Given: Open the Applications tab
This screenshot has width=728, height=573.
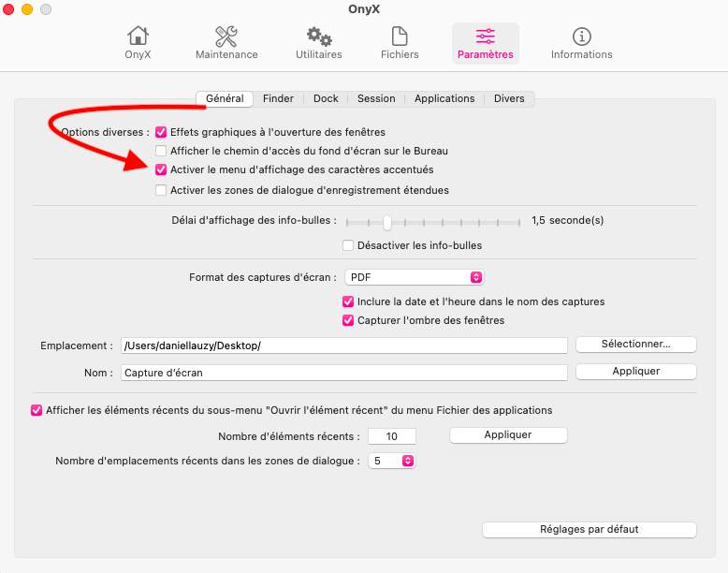Looking at the screenshot, I should pyautogui.click(x=444, y=98).
